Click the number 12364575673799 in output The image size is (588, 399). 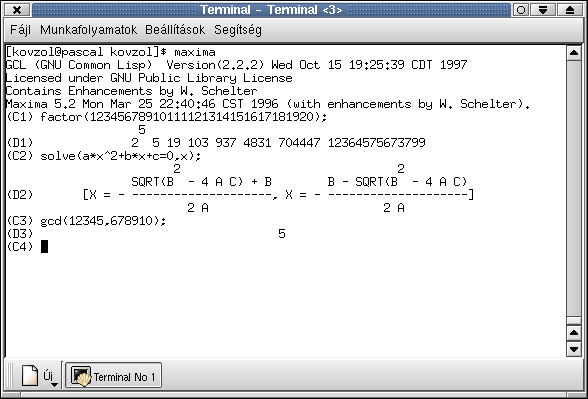[376, 143]
